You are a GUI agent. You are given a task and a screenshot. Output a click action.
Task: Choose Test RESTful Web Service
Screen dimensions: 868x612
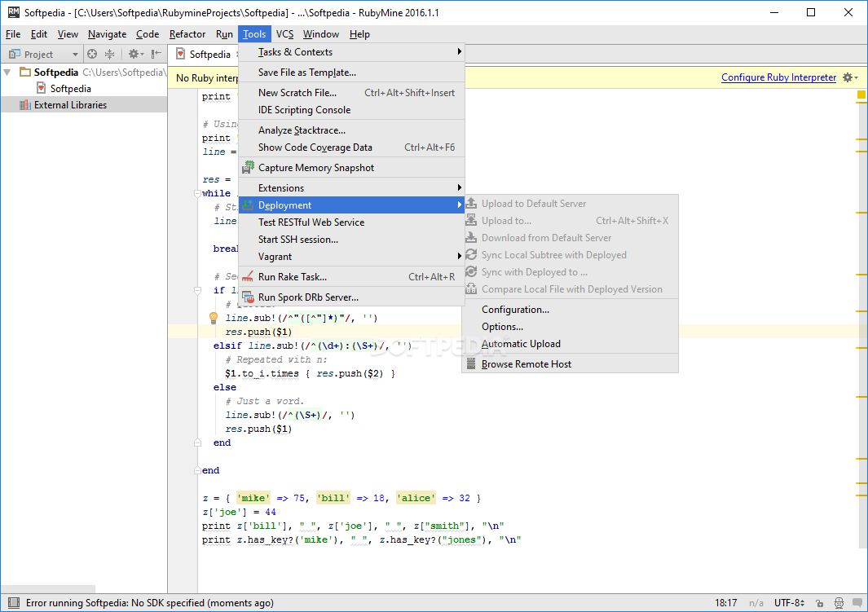pos(351,222)
